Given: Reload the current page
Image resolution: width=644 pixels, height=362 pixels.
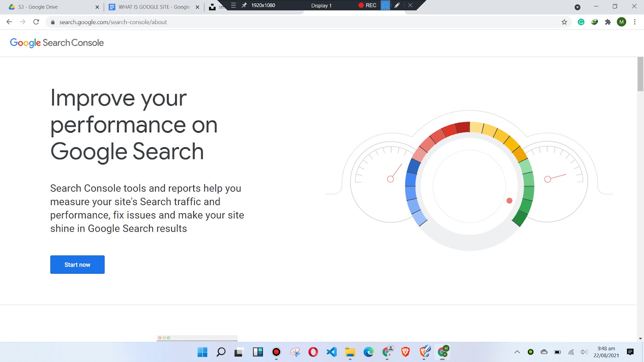Looking at the screenshot, I should (x=36, y=22).
